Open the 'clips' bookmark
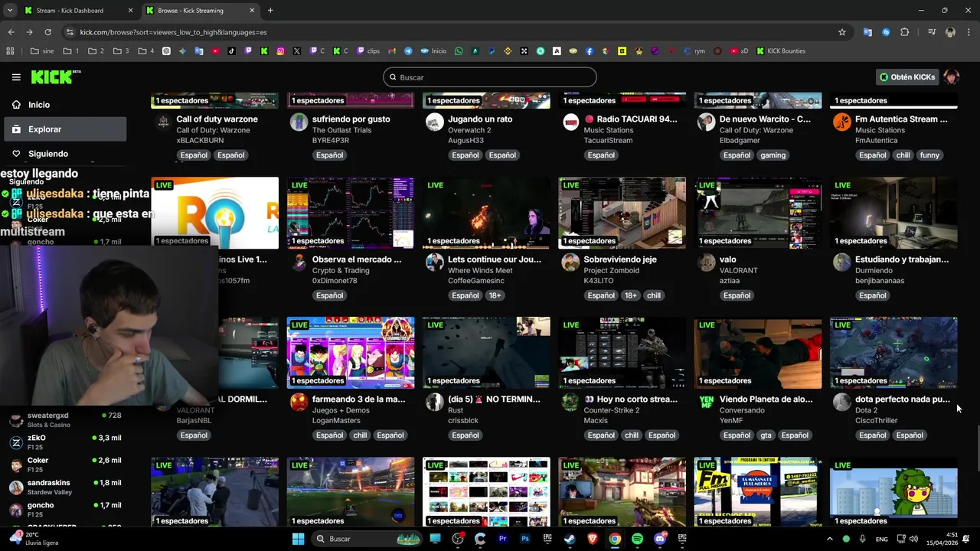 (x=368, y=51)
